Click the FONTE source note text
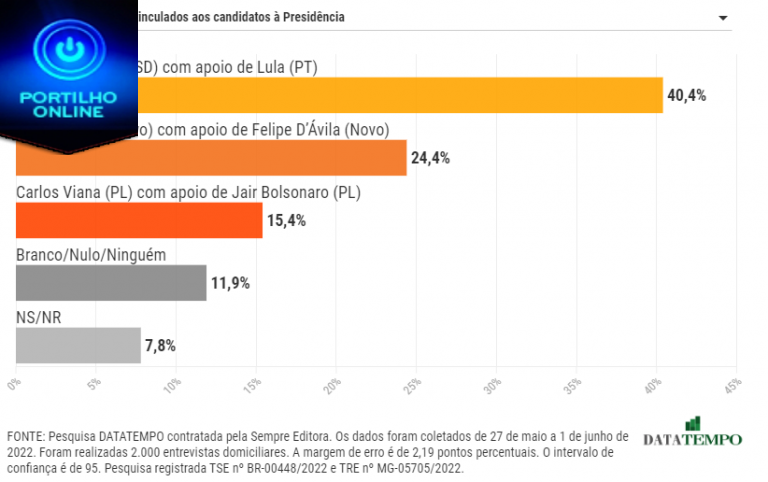This screenshot has width=768, height=482. pos(318,452)
